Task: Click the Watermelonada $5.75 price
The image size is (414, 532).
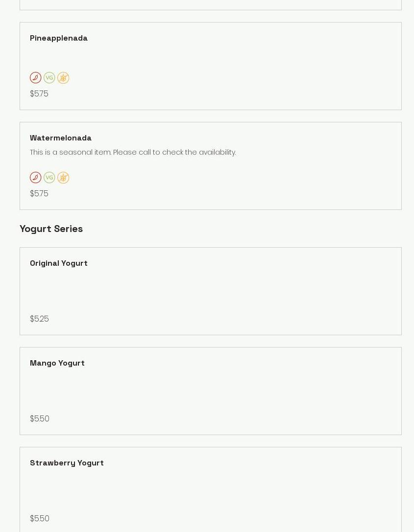Action: pyautogui.click(x=39, y=194)
